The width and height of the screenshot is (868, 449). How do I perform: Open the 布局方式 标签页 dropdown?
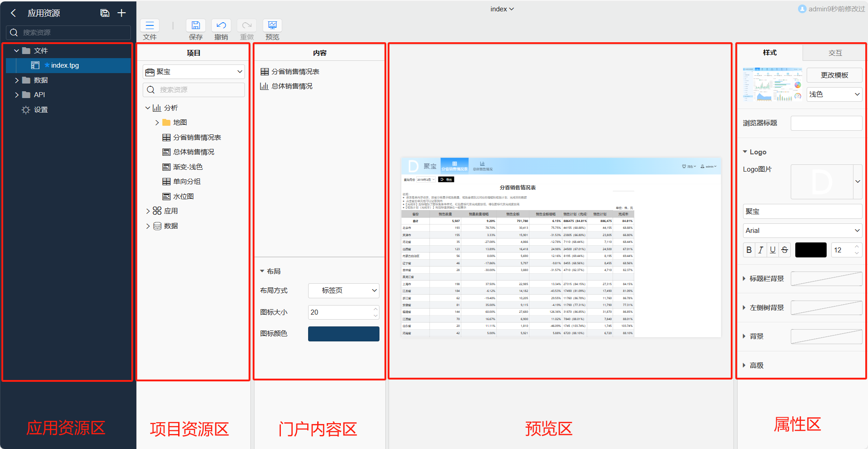pos(344,291)
